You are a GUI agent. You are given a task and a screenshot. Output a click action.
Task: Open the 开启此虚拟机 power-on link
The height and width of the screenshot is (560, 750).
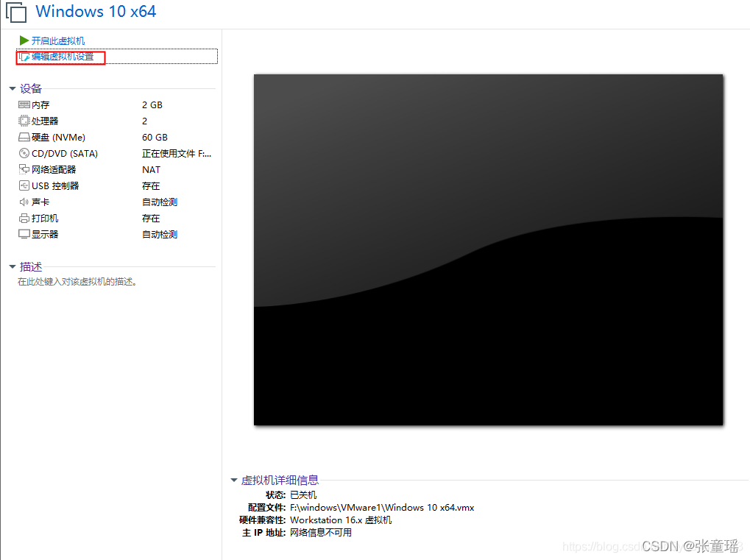click(x=58, y=40)
